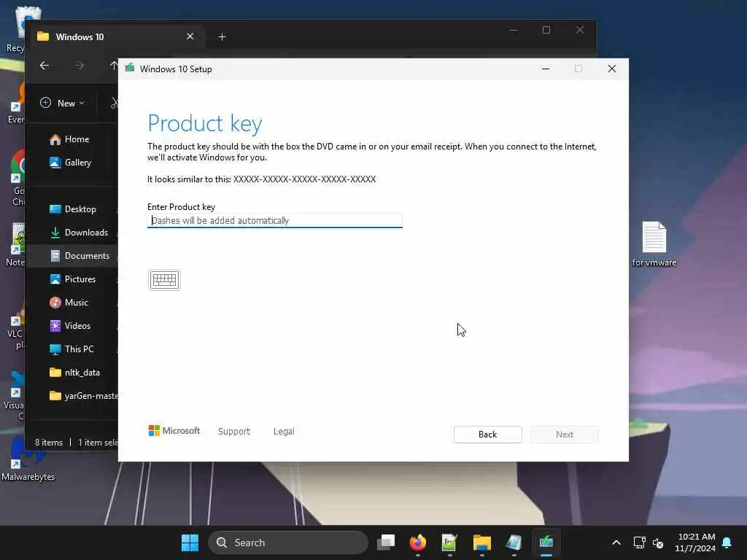Viewport: 747px width, 560px height.
Task: Open the Support link
Action: pyautogui.click(x=234, y=432)
